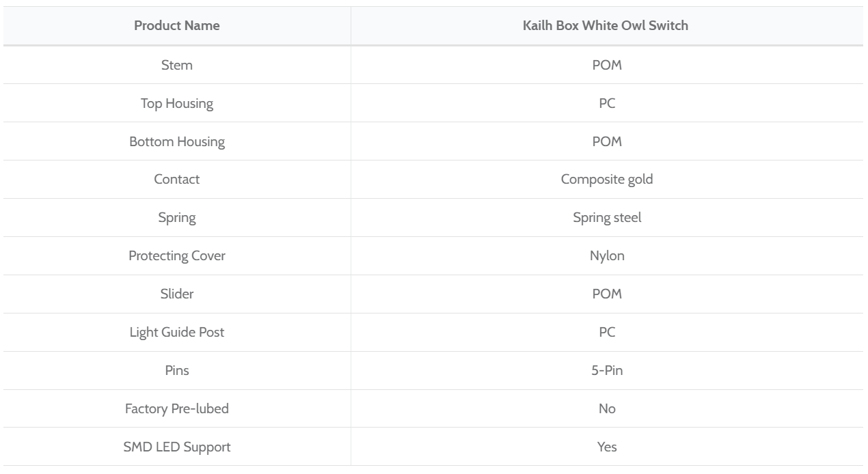The width and height of the screenshot is (868, 474).
Task: Click the No value for Pre-lubed
Action: coord(606,409)
